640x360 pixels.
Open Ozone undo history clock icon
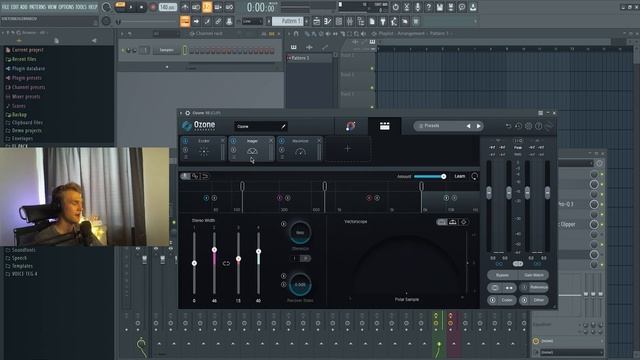[x=518, y=126]
